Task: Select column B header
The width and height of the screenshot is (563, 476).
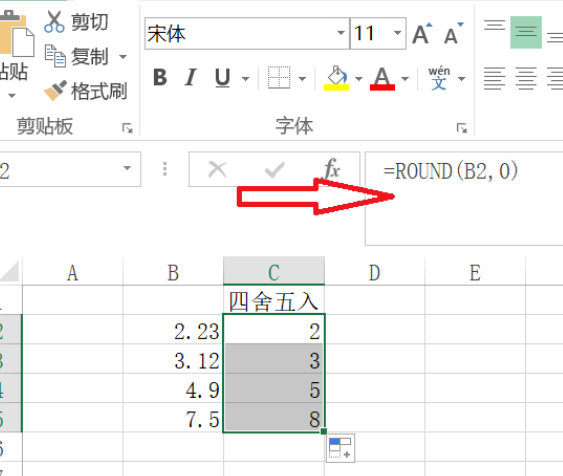Action: 173,272
